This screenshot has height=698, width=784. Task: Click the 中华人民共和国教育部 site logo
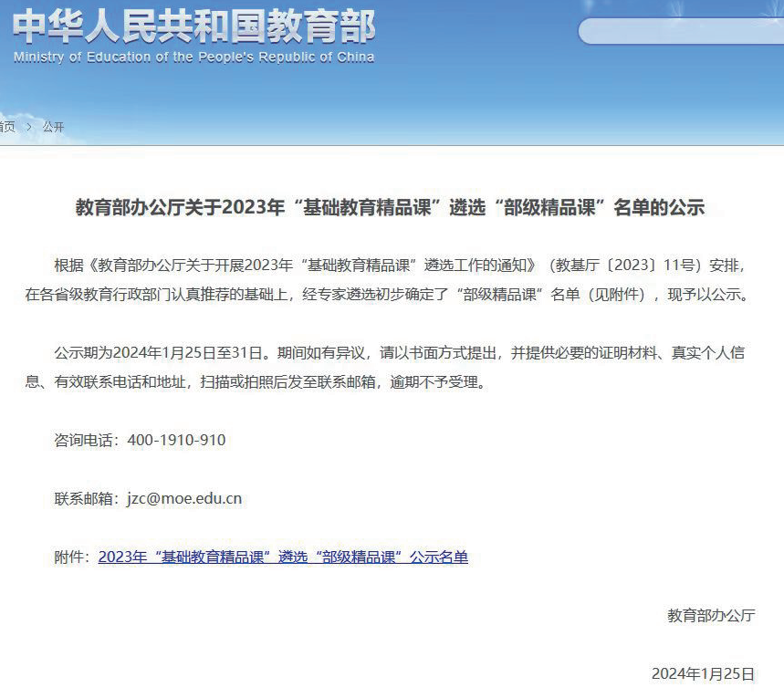tap(194, 27)
